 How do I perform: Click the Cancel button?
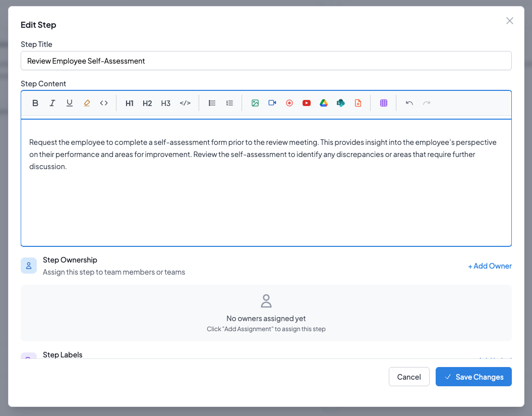409,377
